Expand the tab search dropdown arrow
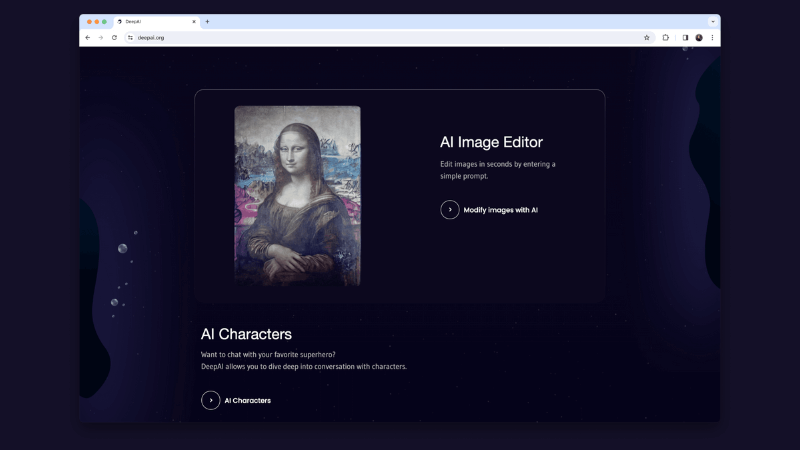This screenshot has width=800, height=450. coord(713,22)
